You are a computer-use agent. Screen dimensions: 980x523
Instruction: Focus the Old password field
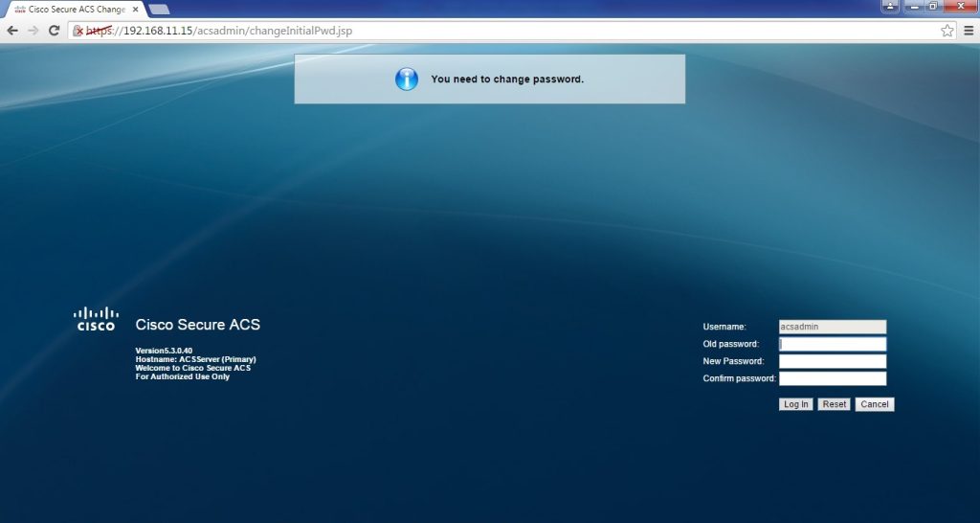(832, 344)
